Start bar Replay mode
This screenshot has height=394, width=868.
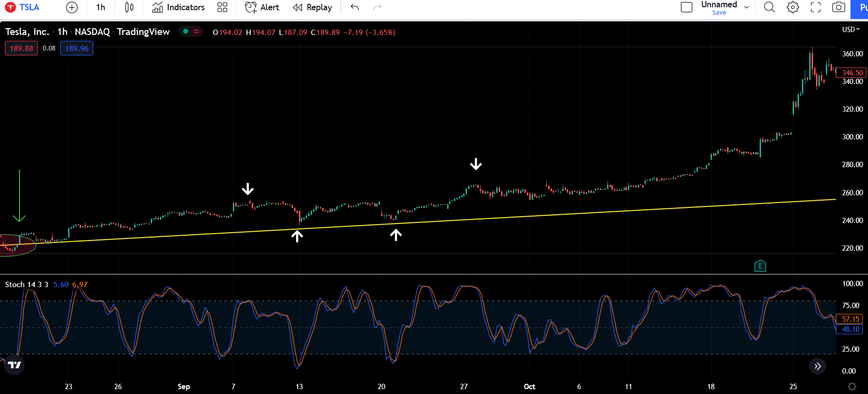[312, 7]
